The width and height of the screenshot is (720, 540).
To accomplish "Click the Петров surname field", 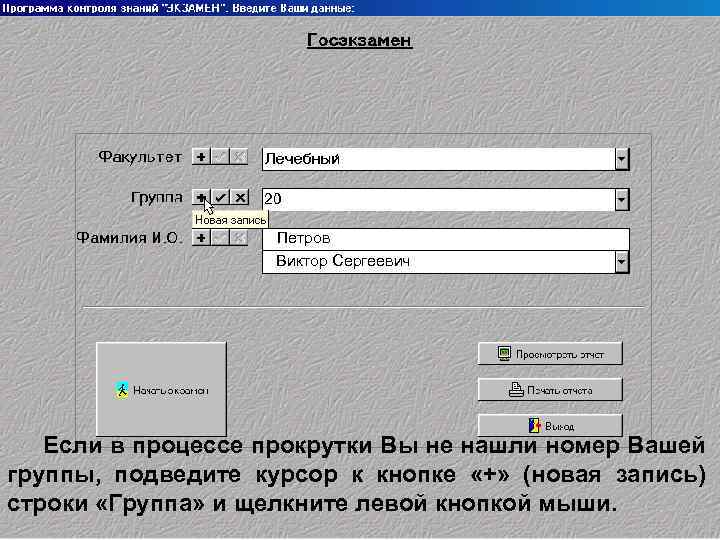I will coord(445,239).
